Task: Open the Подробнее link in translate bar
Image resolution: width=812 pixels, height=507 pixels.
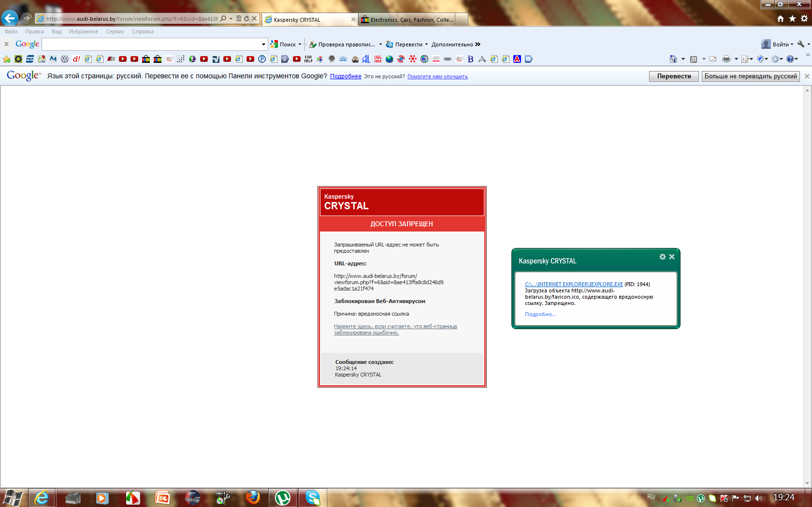Action: (x=346, y=76)
